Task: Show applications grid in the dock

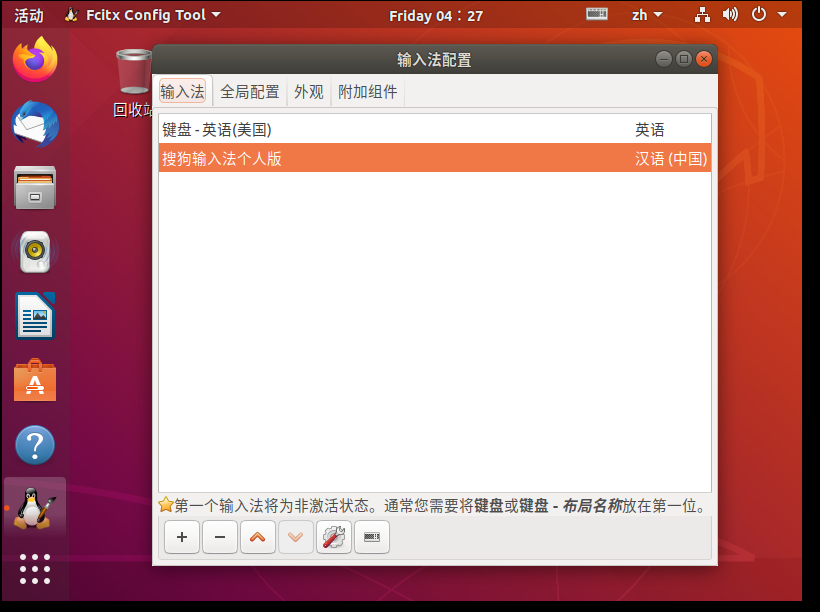Action: pos(35,569)
